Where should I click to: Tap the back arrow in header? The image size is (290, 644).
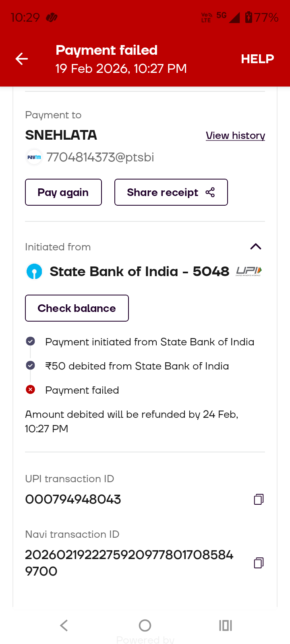coord(22,59)
